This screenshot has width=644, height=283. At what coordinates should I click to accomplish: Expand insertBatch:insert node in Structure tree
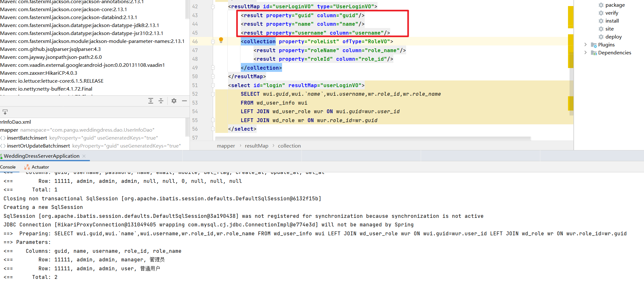pyautogui.click(x=3, y=138)
